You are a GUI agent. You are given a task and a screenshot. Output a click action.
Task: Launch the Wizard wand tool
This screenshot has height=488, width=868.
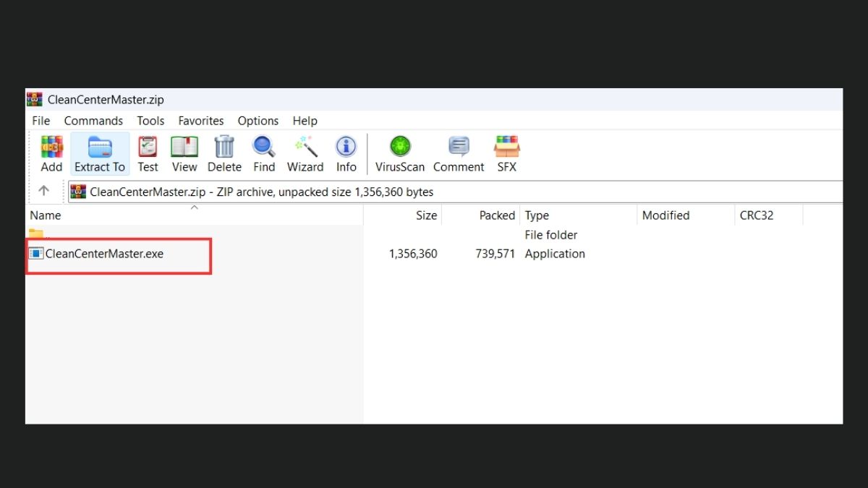click(305, 154)
